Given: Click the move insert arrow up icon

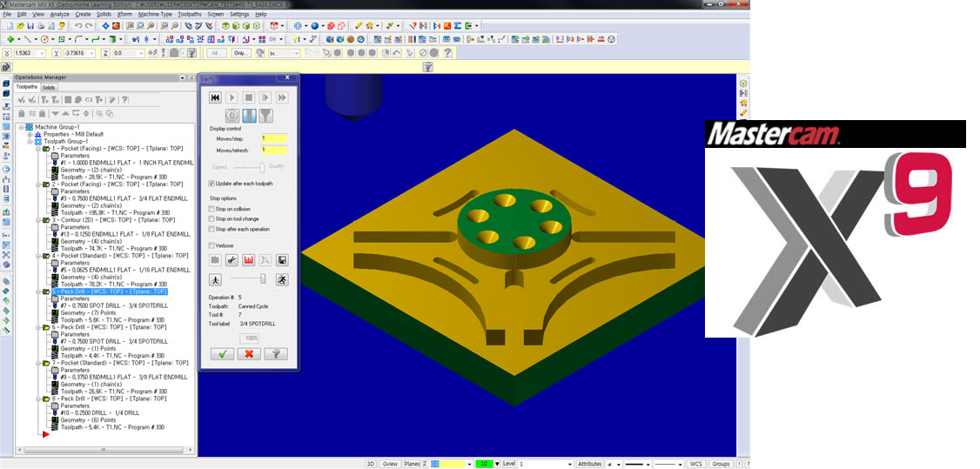Looking at the screenshot, I should click(x=65, y=114).
